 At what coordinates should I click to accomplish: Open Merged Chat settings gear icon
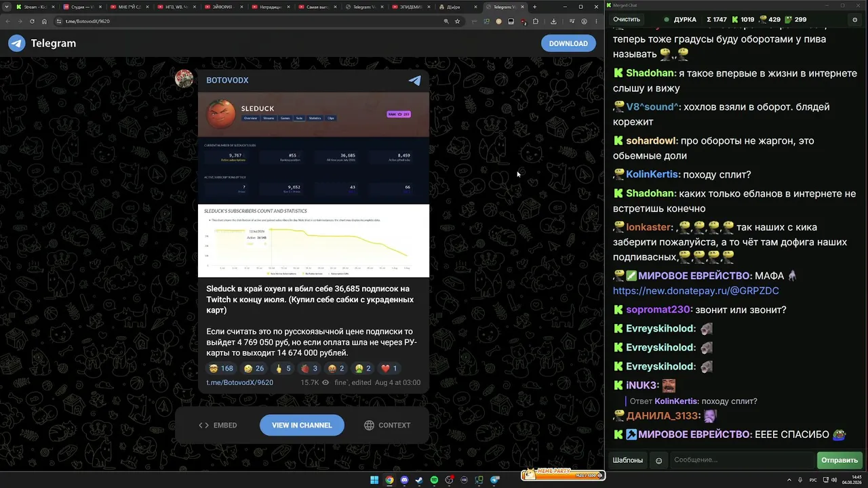click(x=854, y=20)
